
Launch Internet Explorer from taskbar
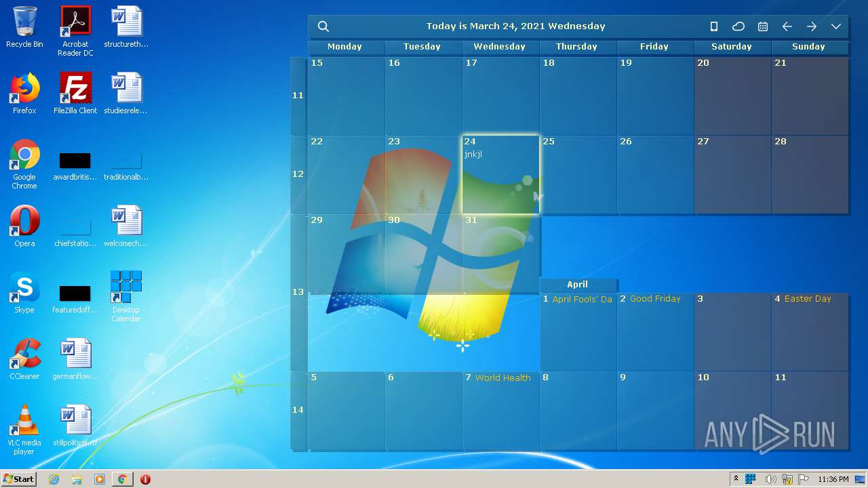pyautogui.click(x=54, y=479)
